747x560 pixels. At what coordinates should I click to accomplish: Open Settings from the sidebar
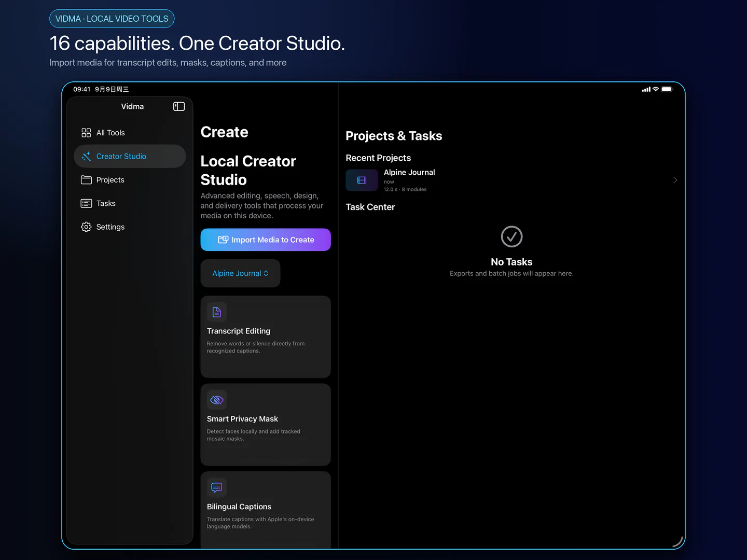(x=130, y=227)
